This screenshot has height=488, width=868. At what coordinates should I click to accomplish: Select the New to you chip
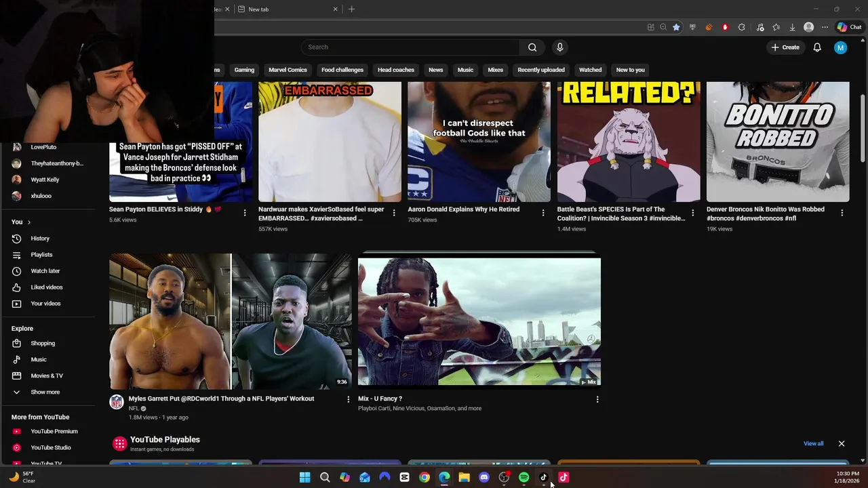click(630, 70)
